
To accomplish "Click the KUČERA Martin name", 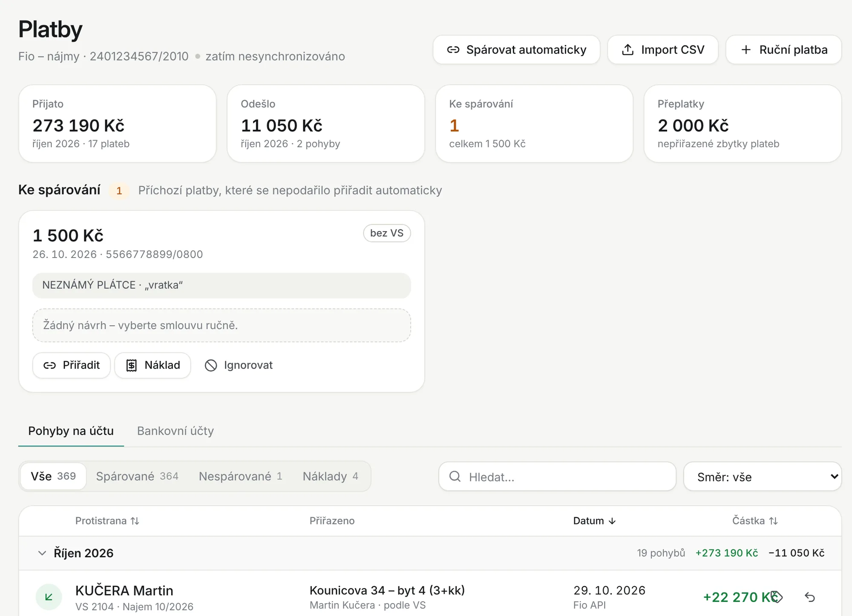I will pyautogui.click(x=124, y=590).
